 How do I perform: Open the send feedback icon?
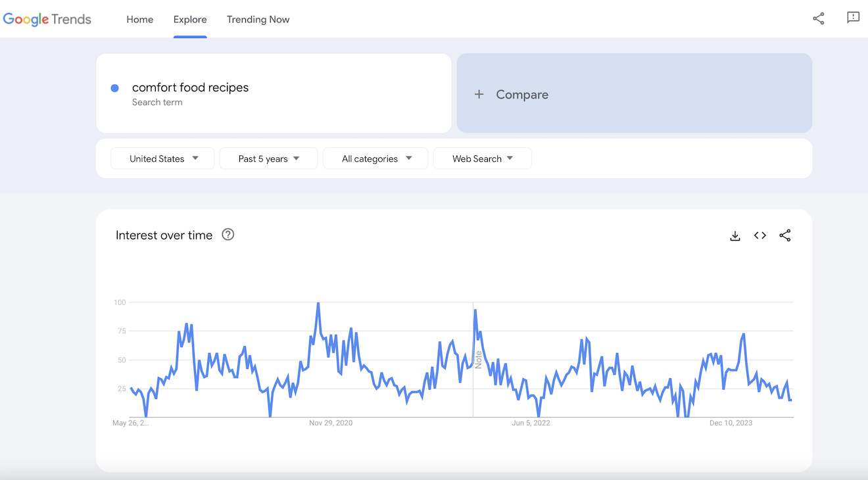853,18
